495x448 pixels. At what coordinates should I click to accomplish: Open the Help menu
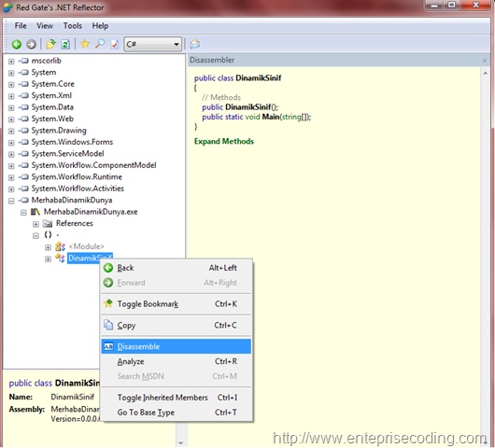coord(100,26)
